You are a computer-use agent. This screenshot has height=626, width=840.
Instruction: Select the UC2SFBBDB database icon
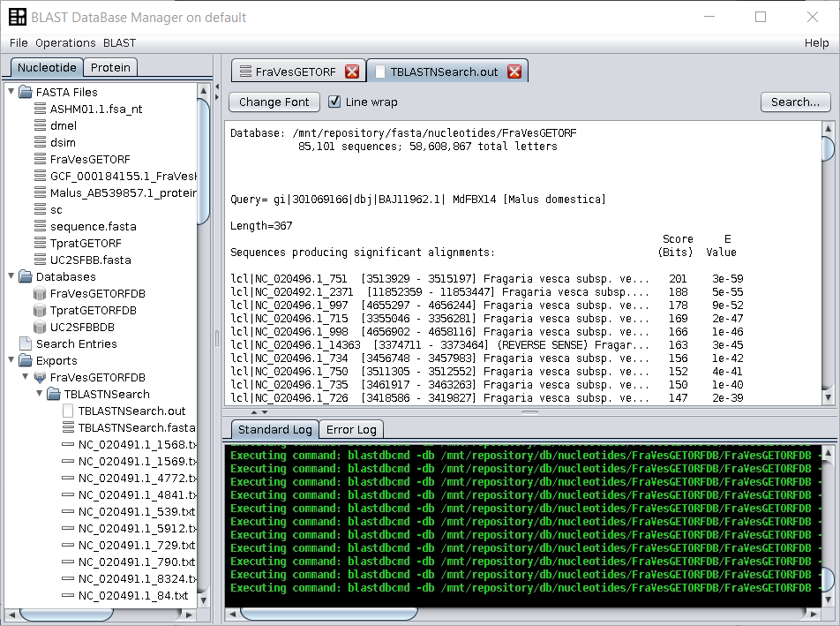tap(40, 327)
